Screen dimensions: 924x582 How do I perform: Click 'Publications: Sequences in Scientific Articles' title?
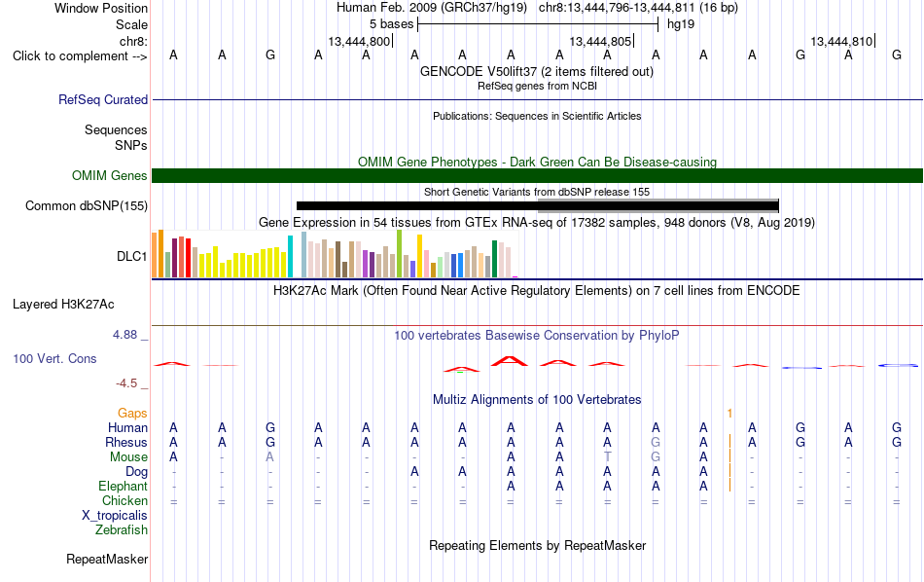537,116
